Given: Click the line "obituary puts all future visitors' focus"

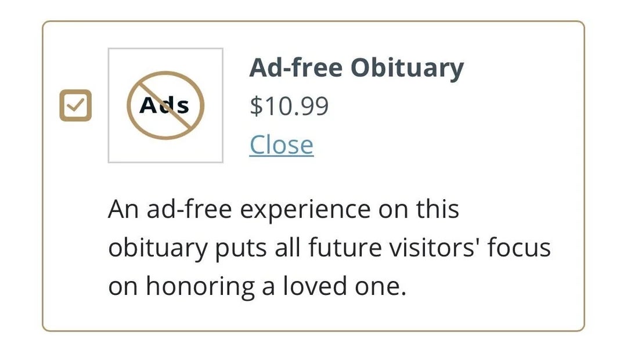Looking at the screenshot, I should coord(329,248).
